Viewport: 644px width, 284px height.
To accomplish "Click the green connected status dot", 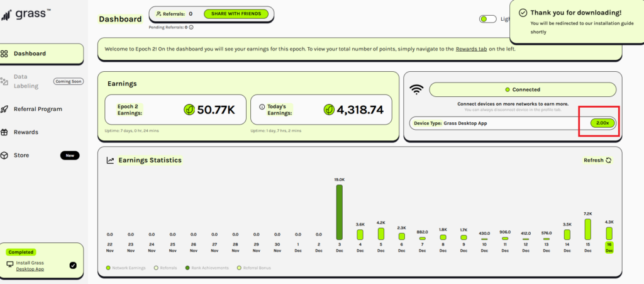I will click(508, 89).
